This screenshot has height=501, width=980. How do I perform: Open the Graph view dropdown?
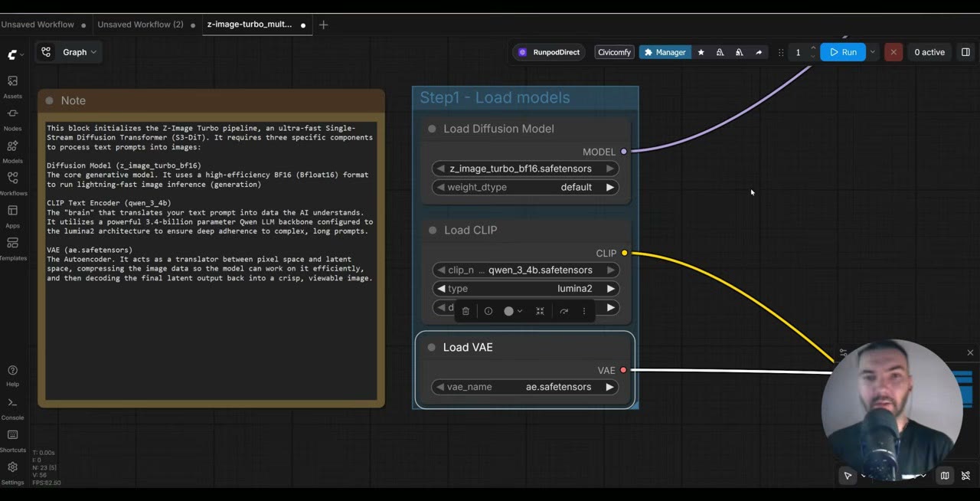tap(68, 52)
